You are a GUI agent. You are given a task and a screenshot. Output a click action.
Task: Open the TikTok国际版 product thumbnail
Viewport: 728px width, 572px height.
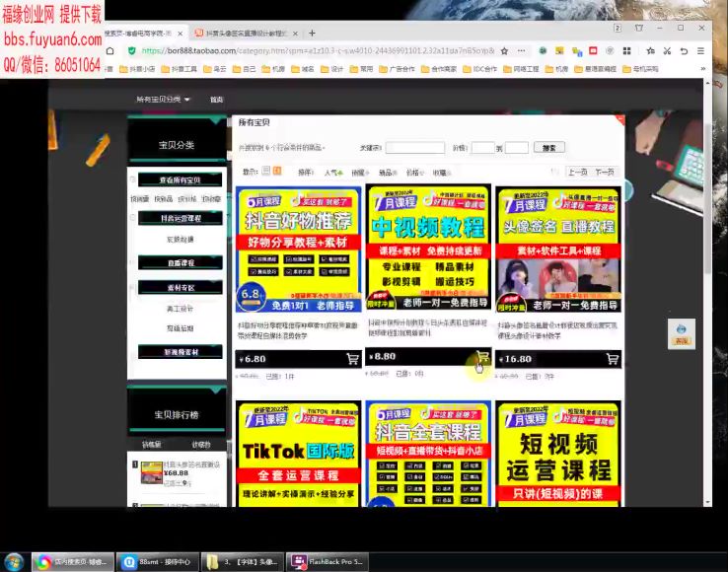[x=299, y=454]
